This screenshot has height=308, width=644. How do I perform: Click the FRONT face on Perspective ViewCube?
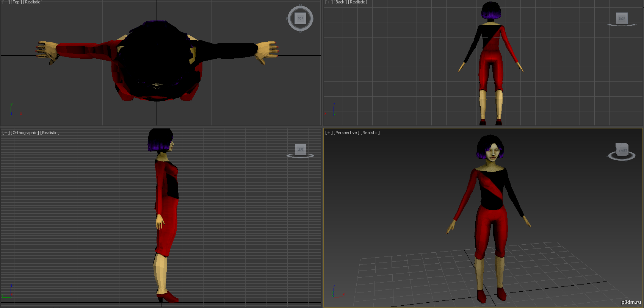pos(622,150)
